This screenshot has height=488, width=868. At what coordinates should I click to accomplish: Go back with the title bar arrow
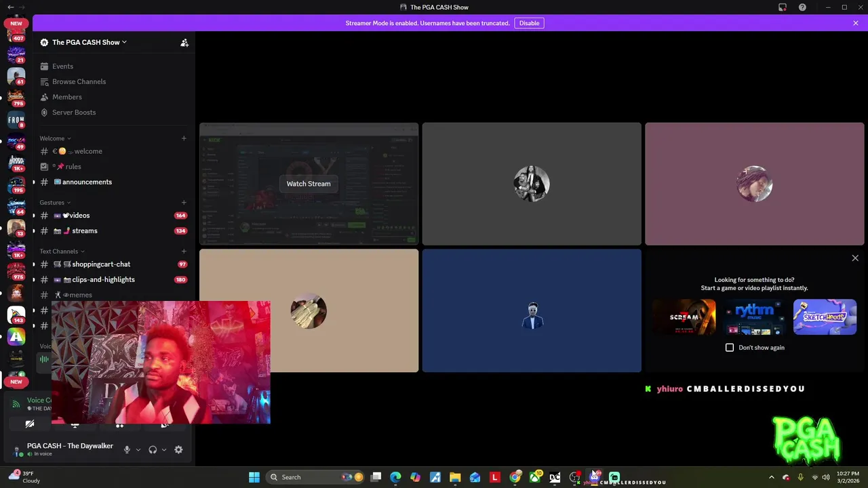tap(10, 7)
